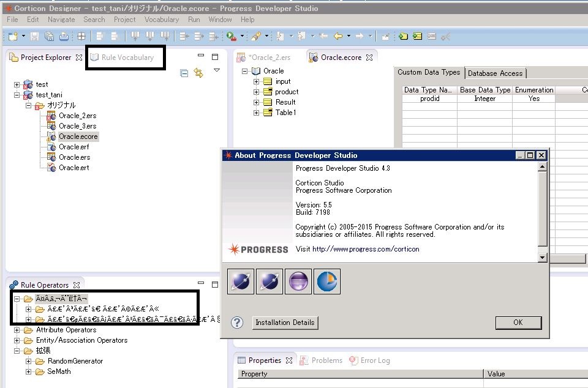Switch to the *Oracle_2.ers editor tab

(264, 58)
